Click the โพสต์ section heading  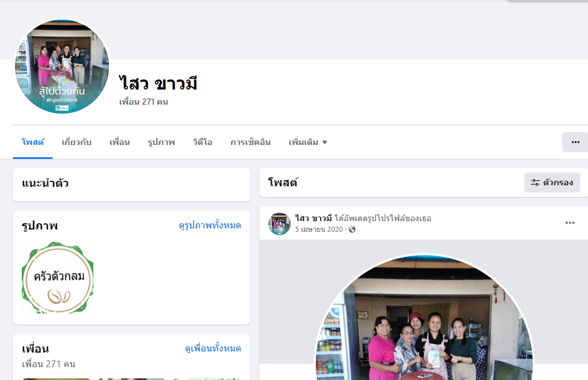283,182
